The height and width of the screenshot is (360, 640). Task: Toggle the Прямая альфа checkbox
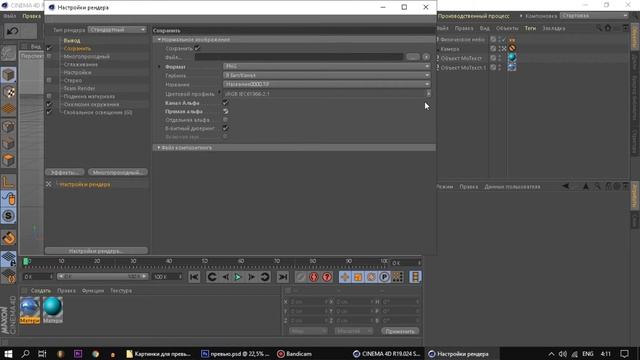tap(225, 111)
